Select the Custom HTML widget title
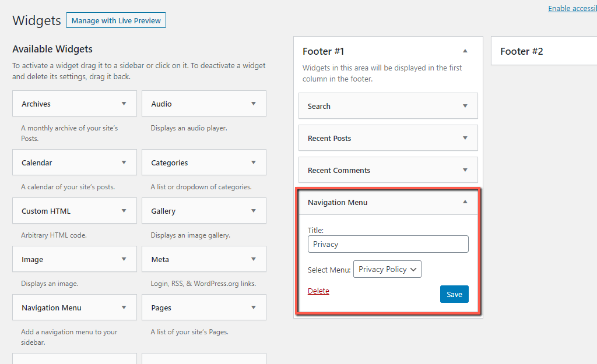This screenshot has width=597, height=364. click(46, 211)
